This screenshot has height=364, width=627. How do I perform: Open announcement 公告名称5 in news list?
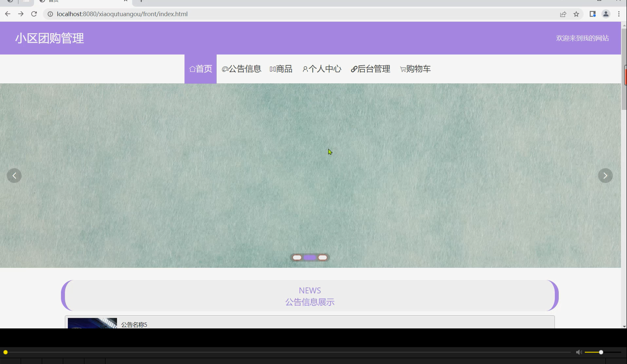pos(134,324)
